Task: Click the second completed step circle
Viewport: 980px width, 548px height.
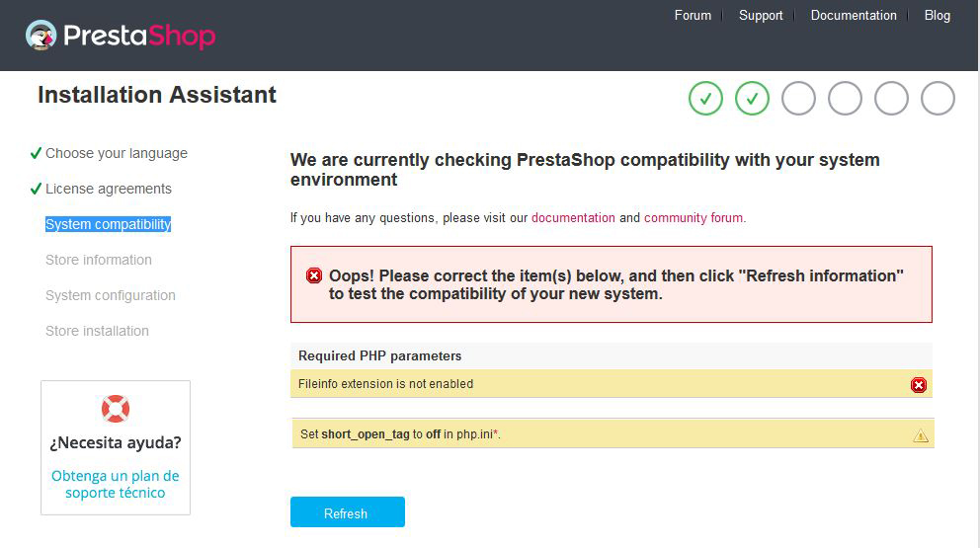Action: click(752, 98)
